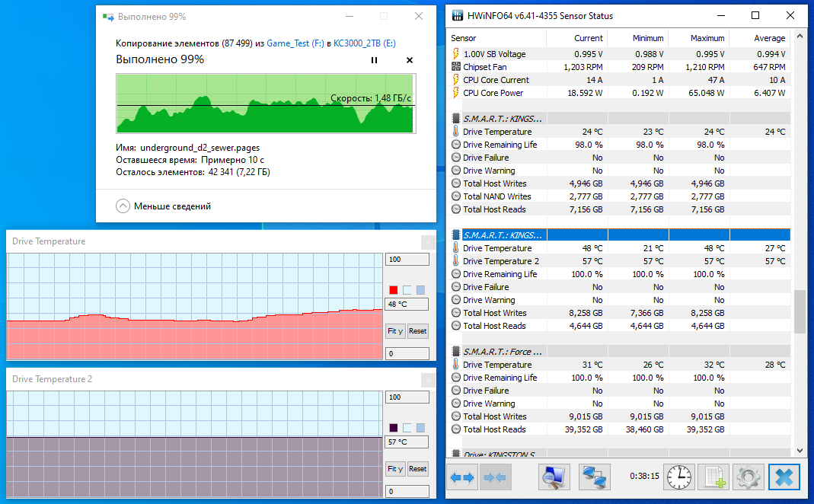Image resolution: width=814 pixels, height=504 pixels.
Task: Click the 8,258 GB current Total Host Writes value
Action: click(x=586, y=313)
